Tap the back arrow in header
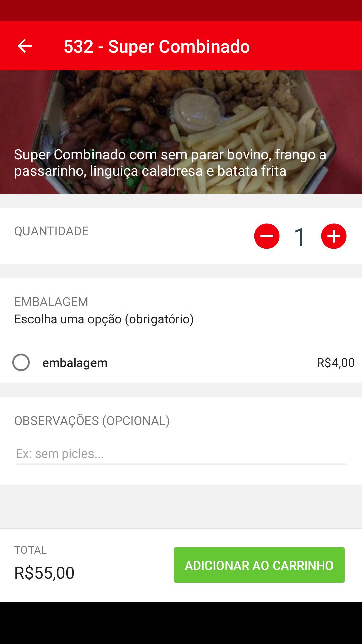 pyautogui.click(x=24, y=46)
